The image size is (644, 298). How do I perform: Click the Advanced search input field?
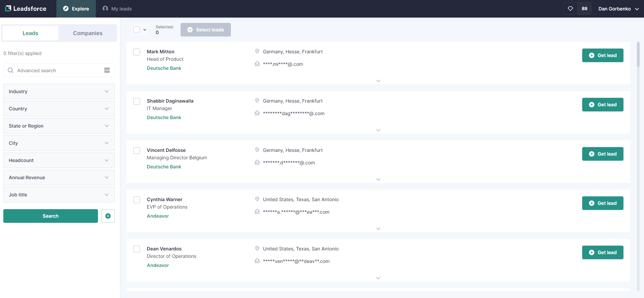[x=59, y=70]
